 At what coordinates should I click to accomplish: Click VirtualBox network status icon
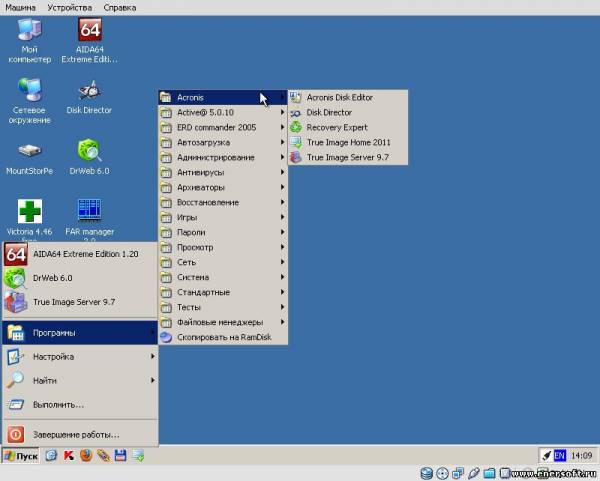coord(458,473)
